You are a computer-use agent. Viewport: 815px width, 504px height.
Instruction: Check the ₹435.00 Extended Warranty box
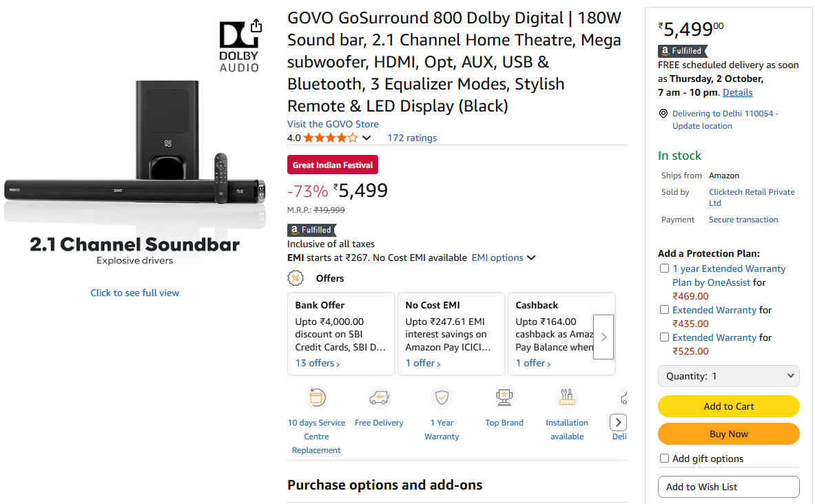(x=664, y=310)
